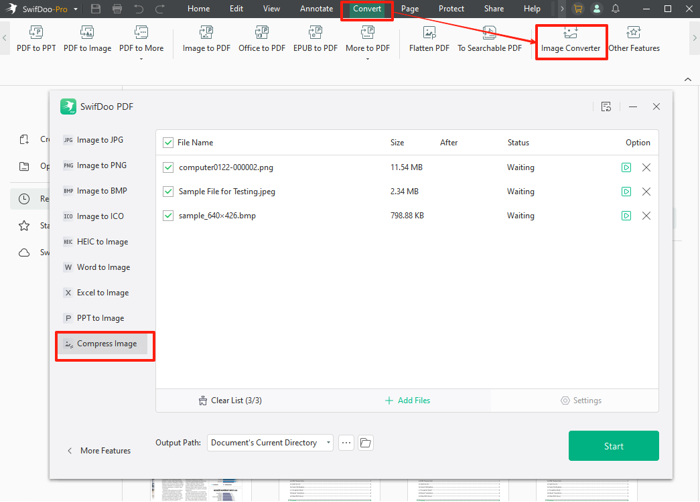
Task: Go back to More Features
Action: (99, 451)
